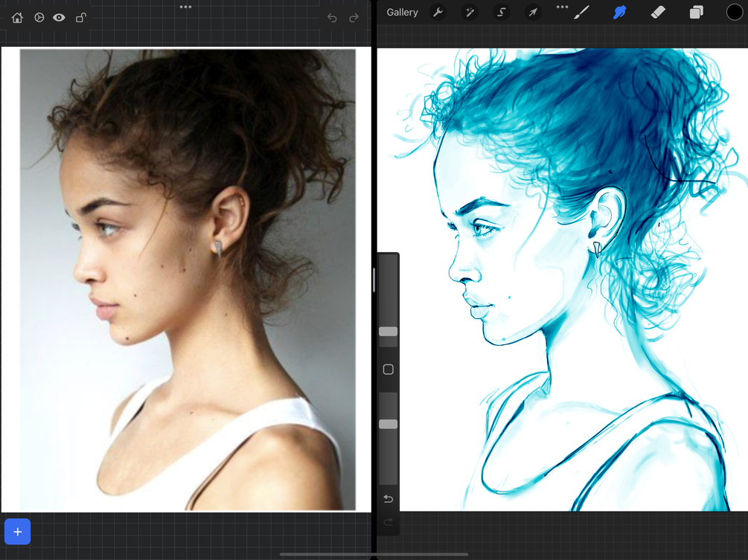Image resolution: width=748 pixels, height=560 pixels.
Task: Open the settings gear in the reference app
Action: [x=39, y=17]
